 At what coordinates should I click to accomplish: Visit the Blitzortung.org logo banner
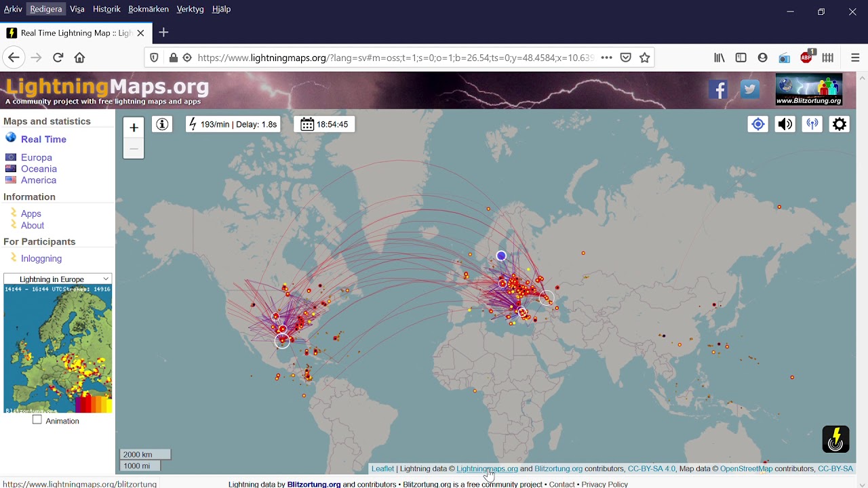(809, 90)
